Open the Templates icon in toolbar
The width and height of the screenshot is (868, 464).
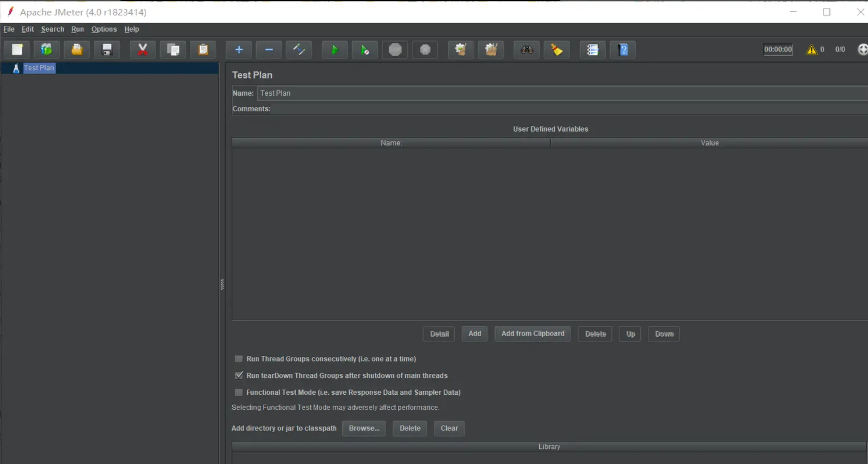pyautogui.click(x=47, y=50)
